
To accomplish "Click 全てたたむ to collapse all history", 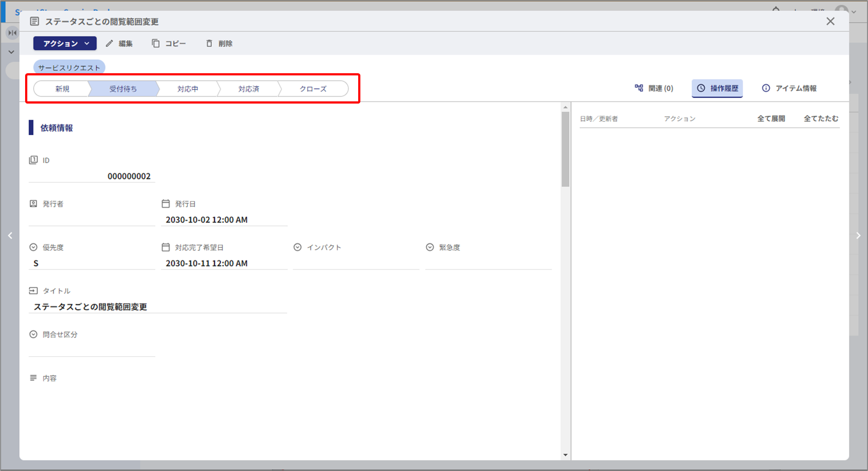I will 821,118.
